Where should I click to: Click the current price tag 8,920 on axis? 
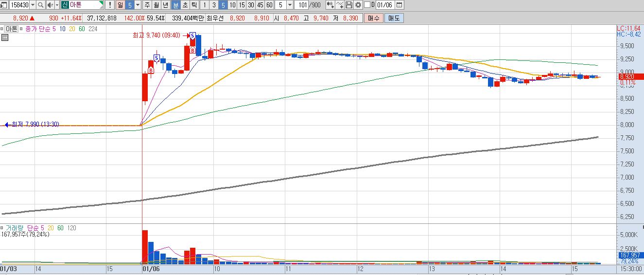[630, 76]
